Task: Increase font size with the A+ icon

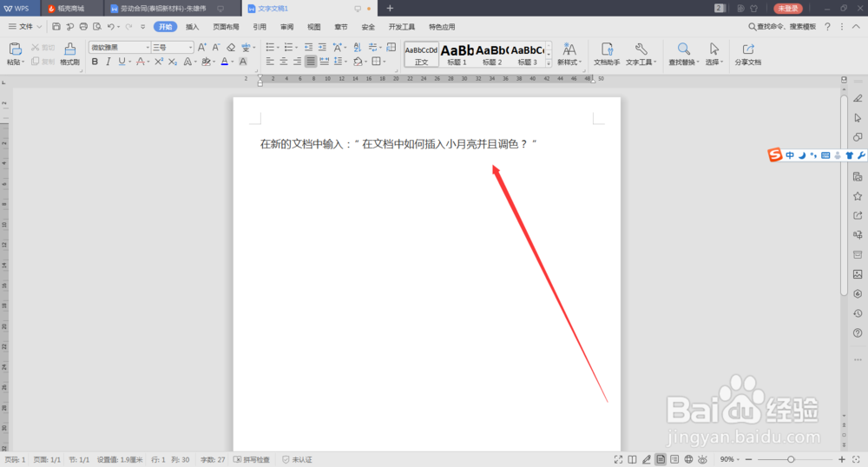Action: [202, 48]
